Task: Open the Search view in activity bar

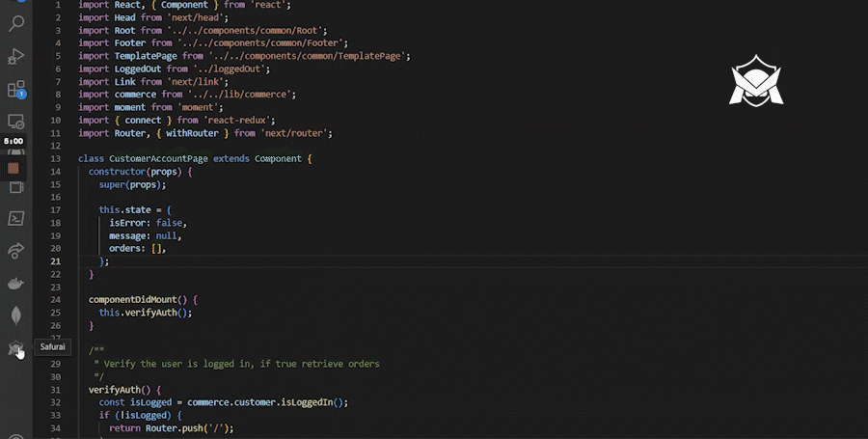Action: [x=16, y=24]
